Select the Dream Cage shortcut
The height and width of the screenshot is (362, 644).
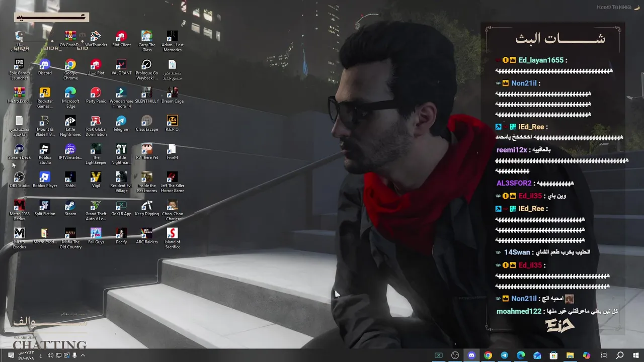[x=172, y=95]
